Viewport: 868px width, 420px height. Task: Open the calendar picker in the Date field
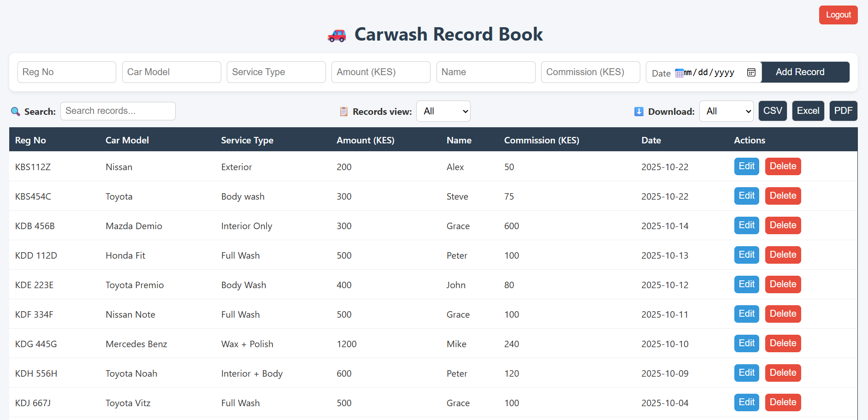pyautogui.click(x=751, y=72)
